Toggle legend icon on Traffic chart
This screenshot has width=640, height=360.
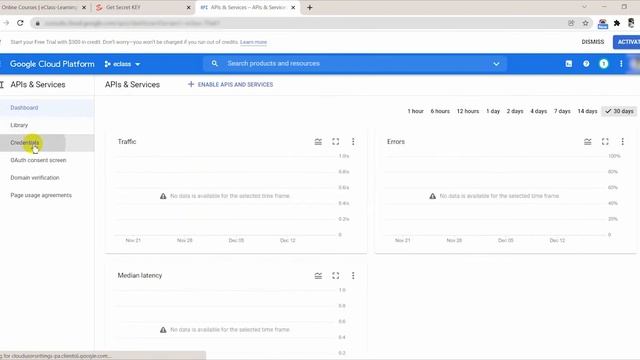point(318,142)
